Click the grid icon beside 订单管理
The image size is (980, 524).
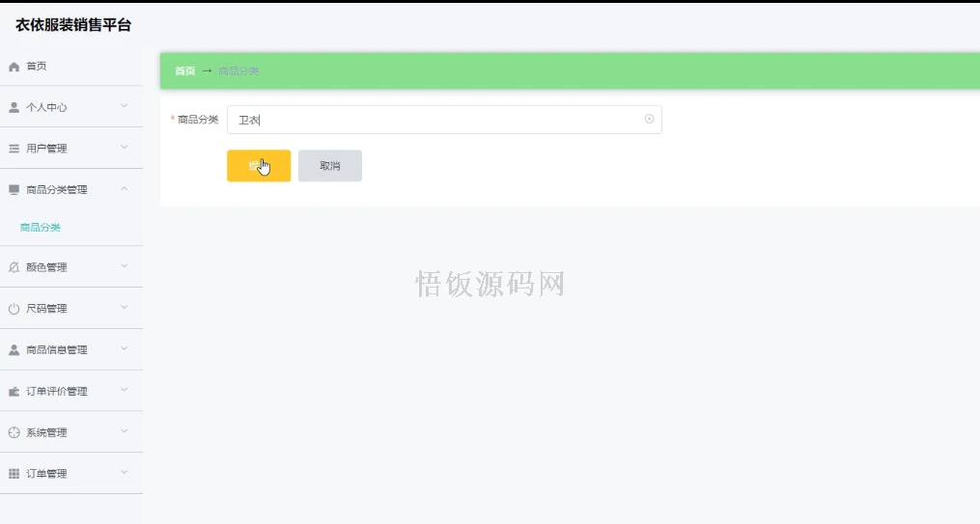pyautogui.click(x=14, y=474)
